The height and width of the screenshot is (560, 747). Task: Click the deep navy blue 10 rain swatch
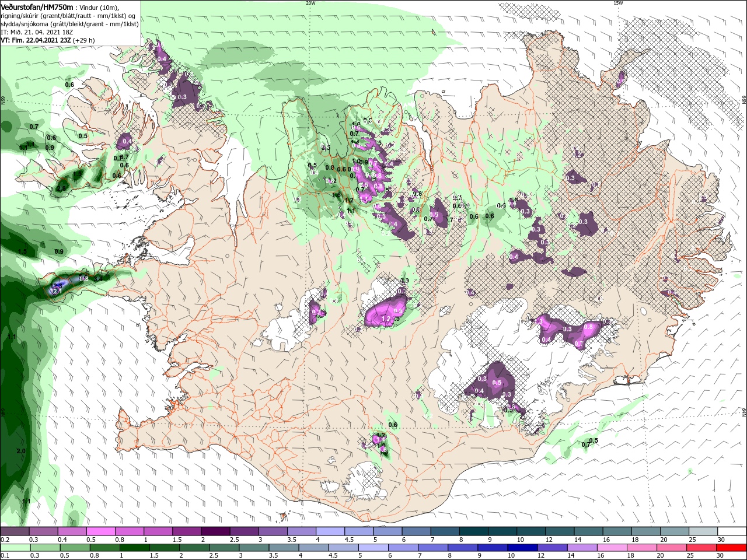pos(522,548)
